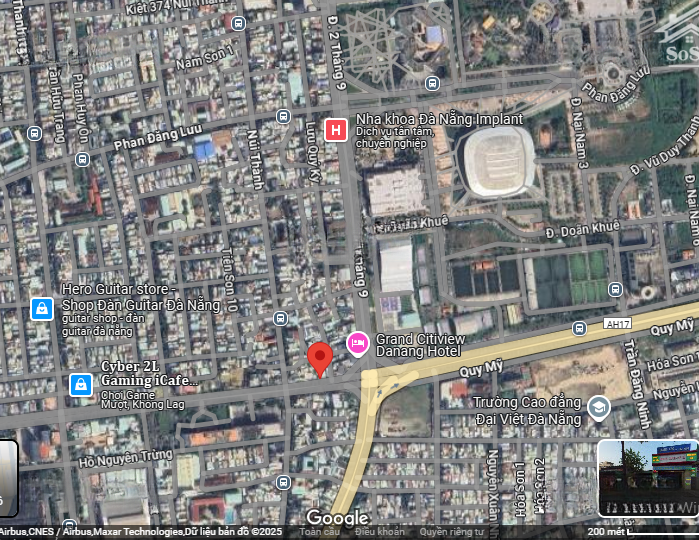Viewport: 699px width, 540px height.
Task: Click the Phan Đăng Lưu label west of Núi Thành
Action: (158, 137)
